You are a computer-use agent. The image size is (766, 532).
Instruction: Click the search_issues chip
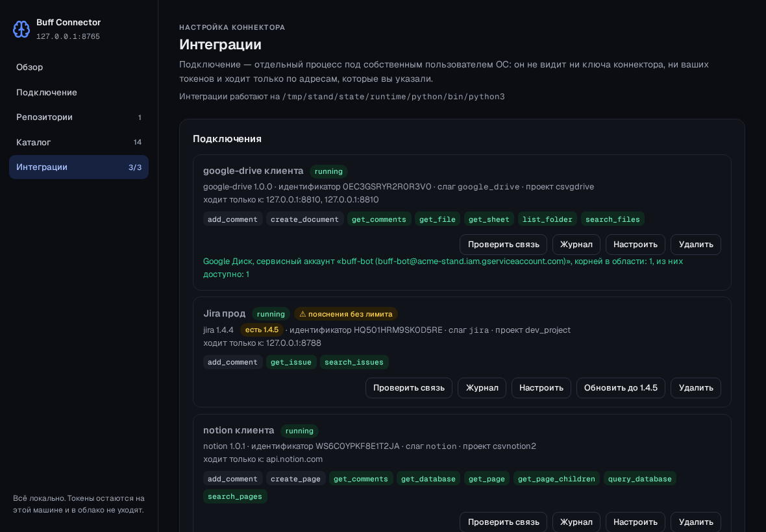[354, 362]
